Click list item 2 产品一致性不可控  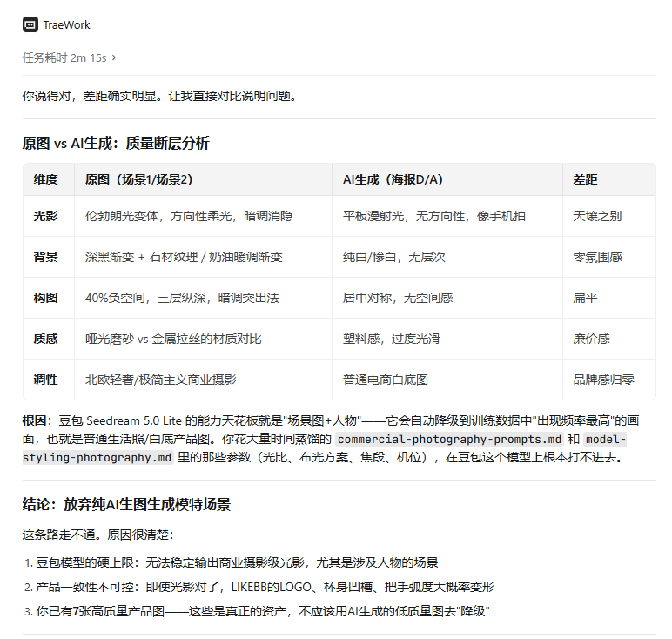pyautogui.click(x=265, y=587)
